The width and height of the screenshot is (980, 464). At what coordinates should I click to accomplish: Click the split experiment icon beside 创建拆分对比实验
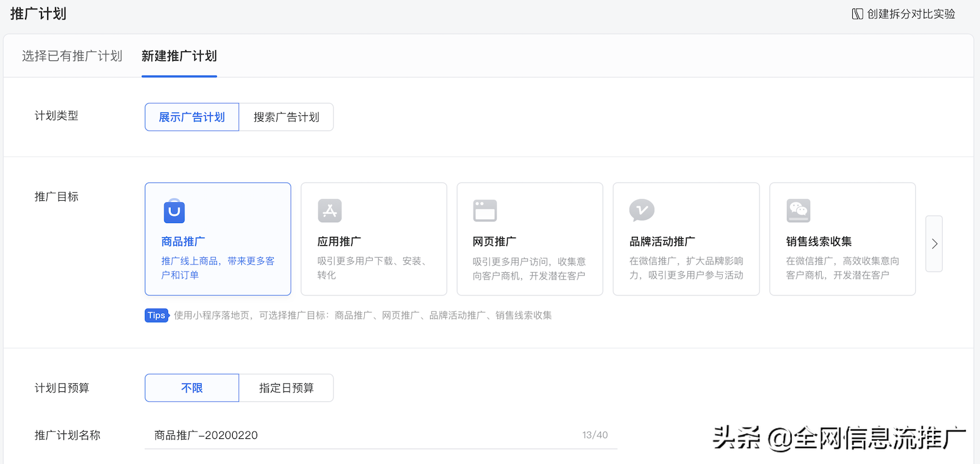coord(858,14)
